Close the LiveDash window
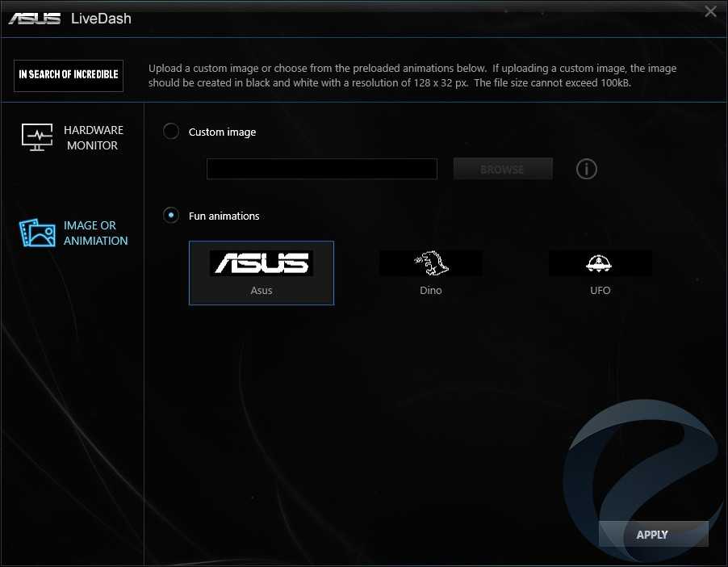 click(x=710, y=11)
